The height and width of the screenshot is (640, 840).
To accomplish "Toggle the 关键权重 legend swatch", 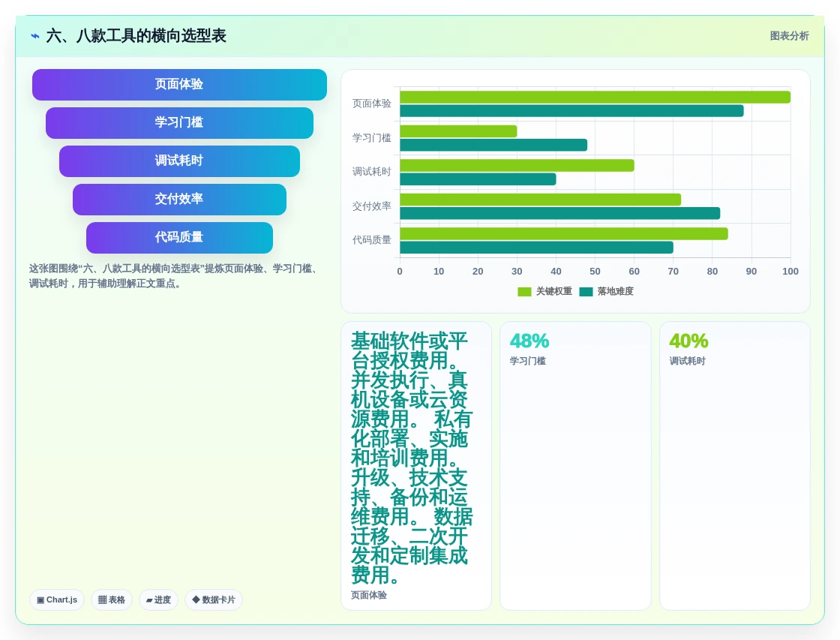I will coord(524,292).
